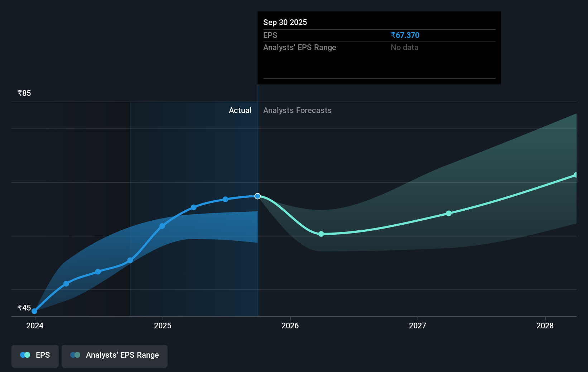Select the teal Analysts' EPS Range legend icon

coord(75,355)
